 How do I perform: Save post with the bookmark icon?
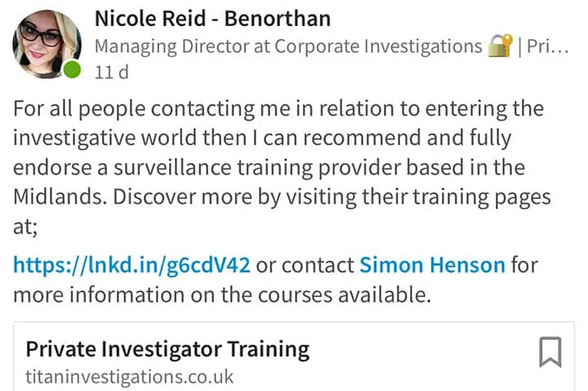click(550, 353)
